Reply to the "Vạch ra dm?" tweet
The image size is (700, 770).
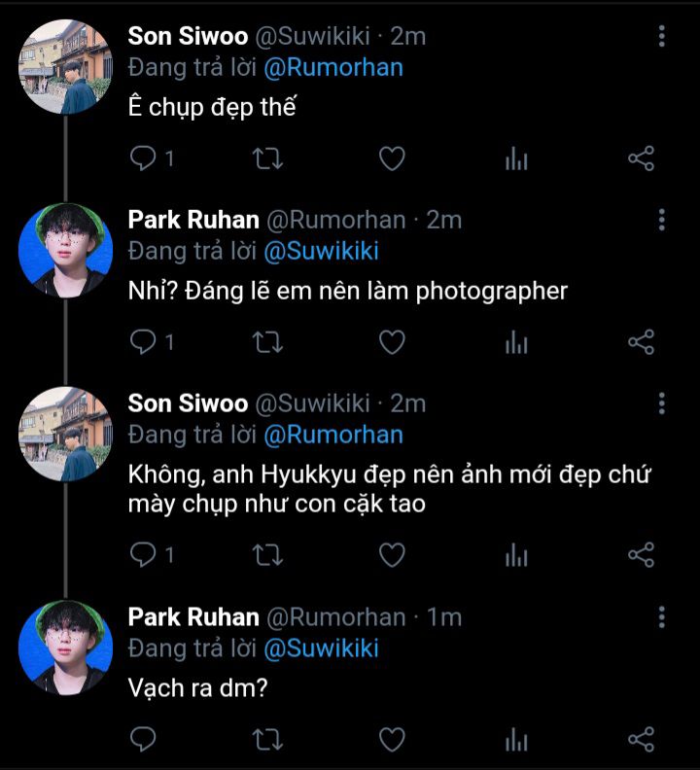tap(144, 740)
